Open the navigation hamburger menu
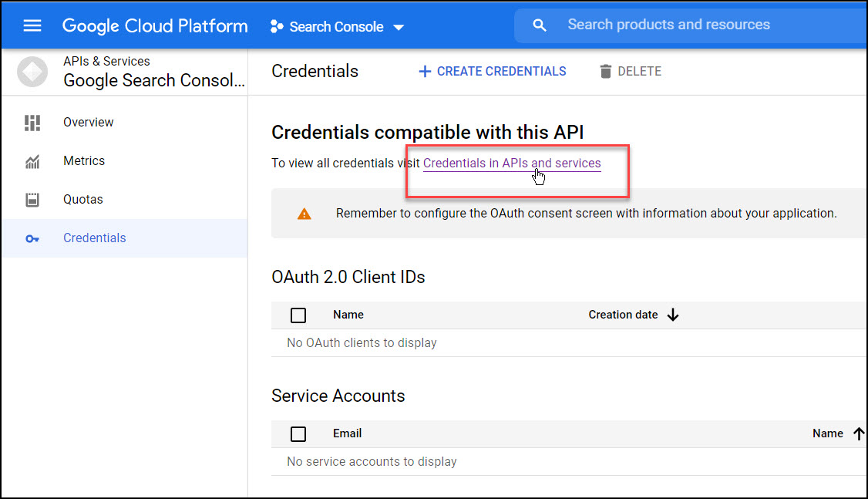The height and width of the screenshot is (499, 868). [32, 25]
